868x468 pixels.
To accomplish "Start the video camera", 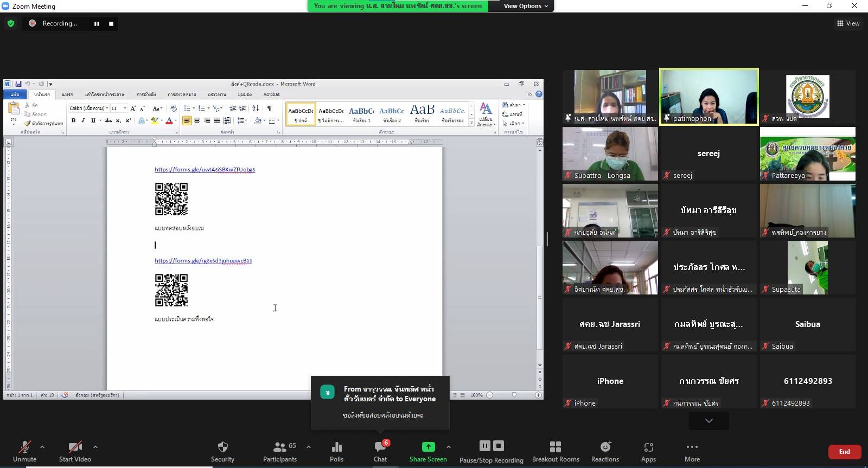I will pos(75,452).
